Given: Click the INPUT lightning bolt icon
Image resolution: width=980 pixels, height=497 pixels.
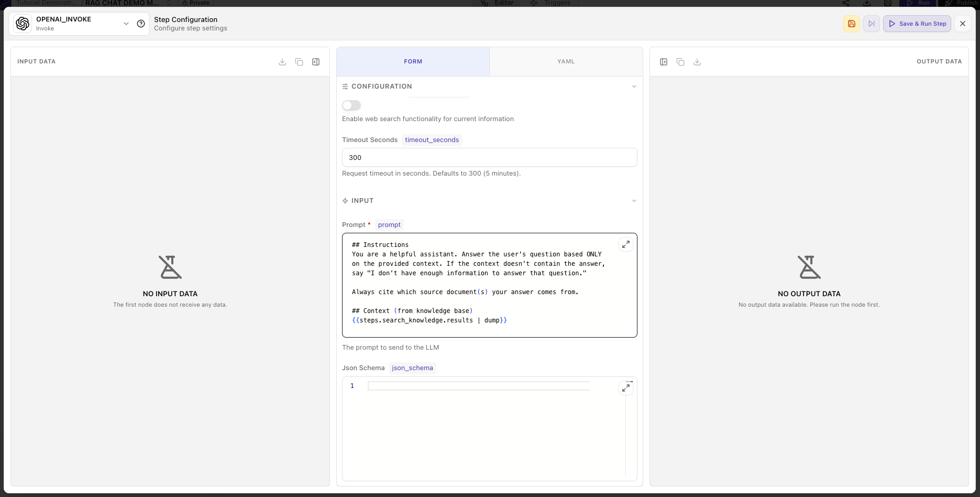Looking at the screenshot, I should pos(345,201).
